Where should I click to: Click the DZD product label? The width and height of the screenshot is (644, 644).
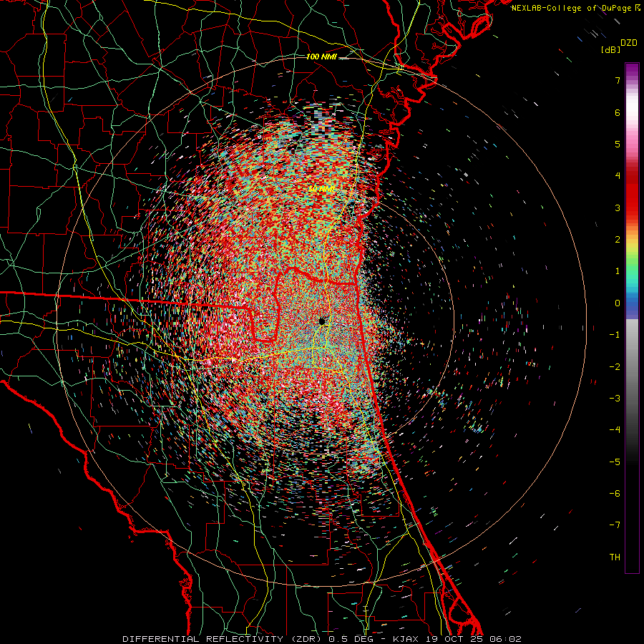point(628,43)
